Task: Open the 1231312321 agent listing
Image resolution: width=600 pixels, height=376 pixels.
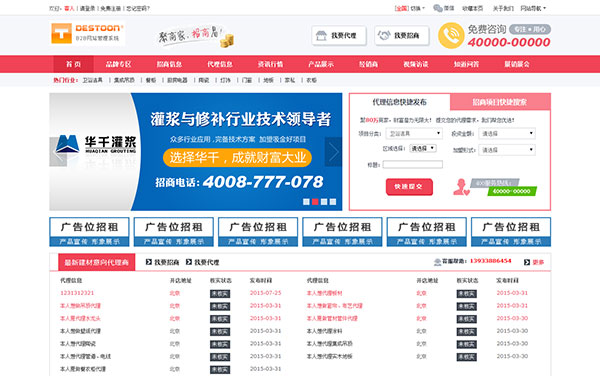Action: pyautogui.click(x=77, y=293)
